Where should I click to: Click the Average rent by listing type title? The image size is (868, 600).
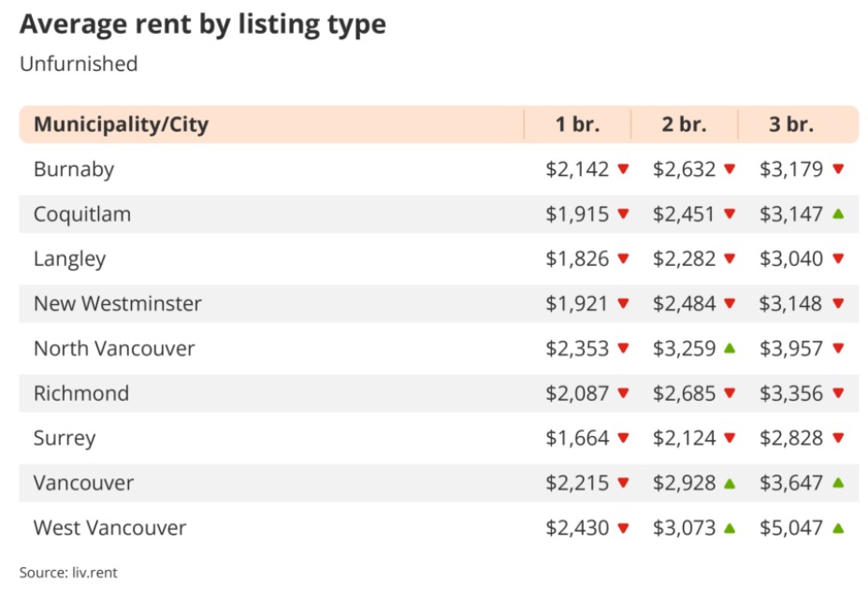[x=202, y=24]
